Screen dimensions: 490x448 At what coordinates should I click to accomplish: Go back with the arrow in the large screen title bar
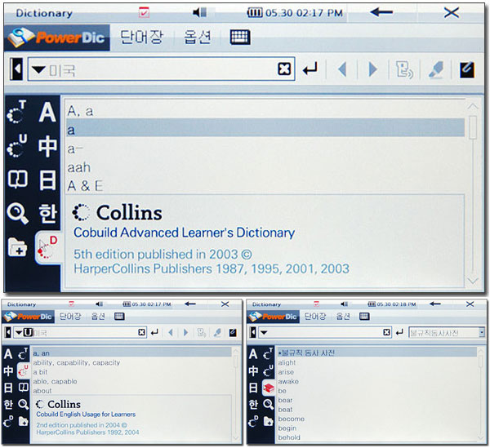381,12
